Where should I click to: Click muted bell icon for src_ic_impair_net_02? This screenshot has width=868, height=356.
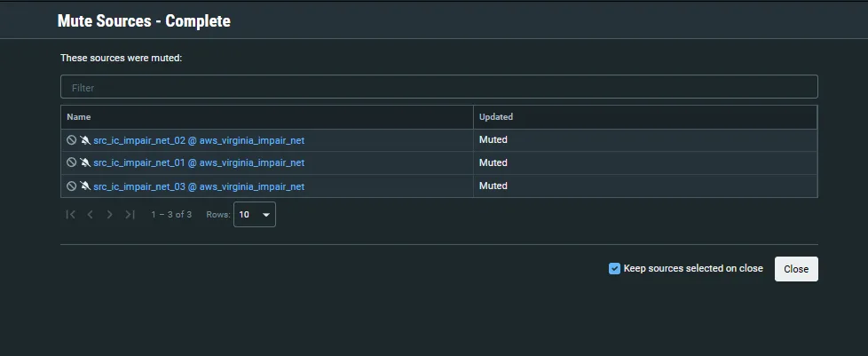coord(84,140)
